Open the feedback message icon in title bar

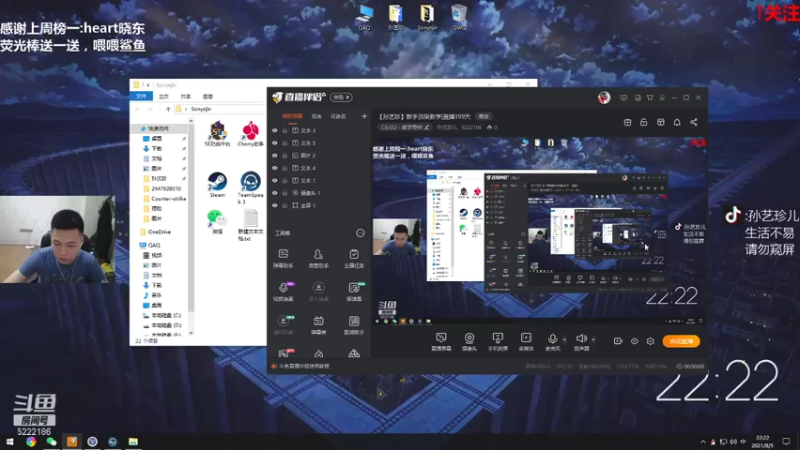tap(623, 97)
